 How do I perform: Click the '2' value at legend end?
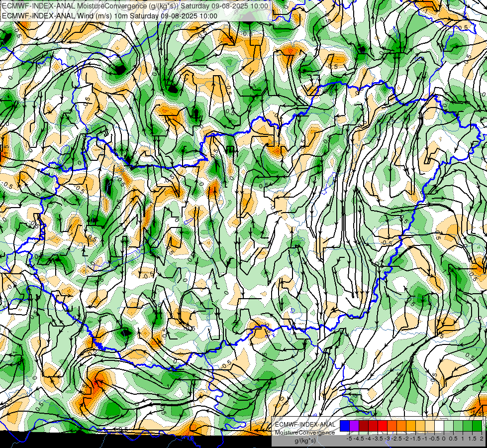(x=482, y=439)
